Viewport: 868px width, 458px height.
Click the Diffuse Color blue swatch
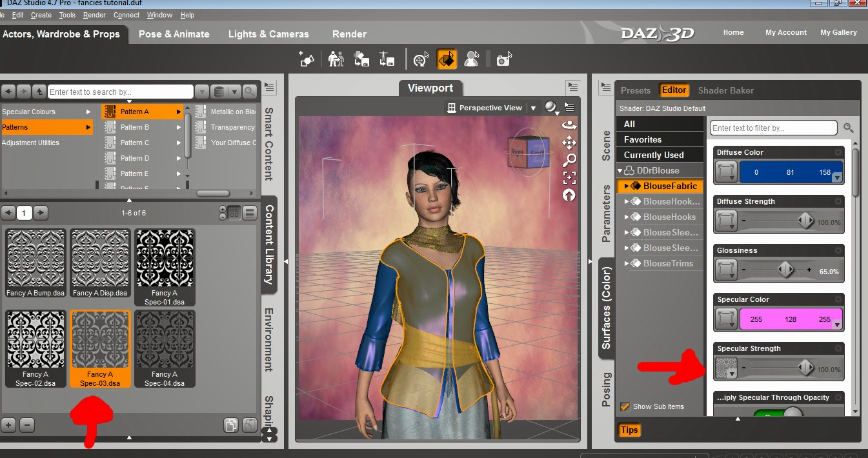[x=791, y=173]
